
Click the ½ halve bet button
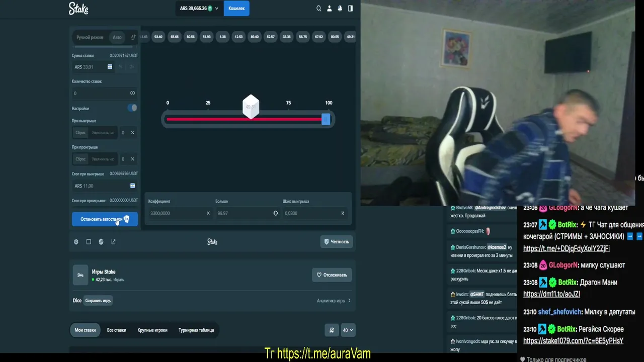coord(120,67)
